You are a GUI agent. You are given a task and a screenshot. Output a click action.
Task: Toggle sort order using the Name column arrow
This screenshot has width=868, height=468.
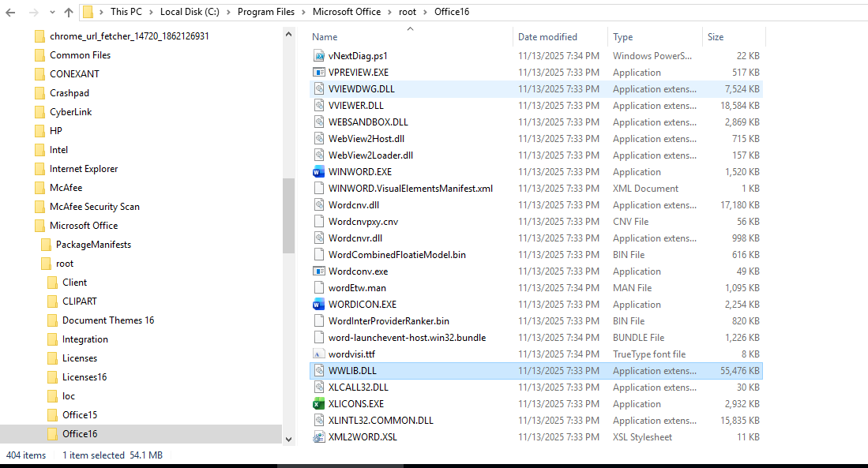410,30
